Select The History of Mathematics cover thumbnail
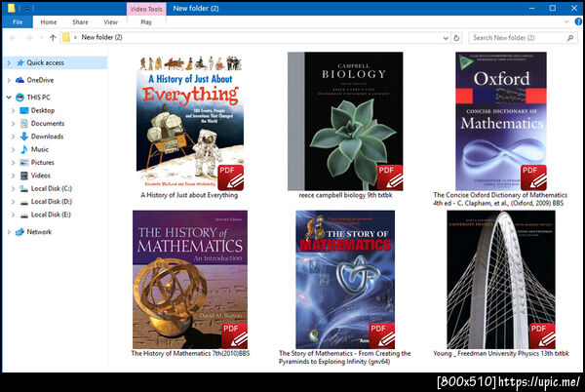The image size is (585, 392). [x=190, y=280]
